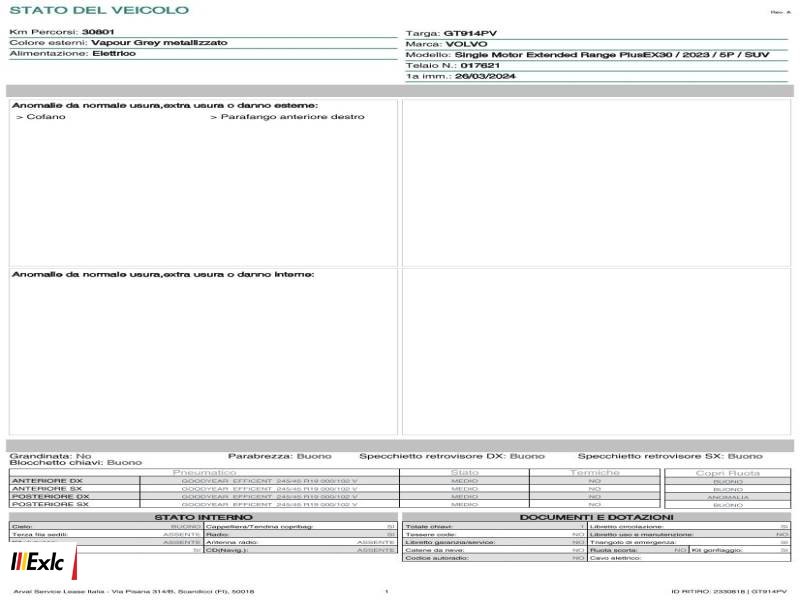This screenshot has width=800, height=600.
Task: Click the "DOCUMENTI E DOTAZIONI" section header
Action: [596, 517]
